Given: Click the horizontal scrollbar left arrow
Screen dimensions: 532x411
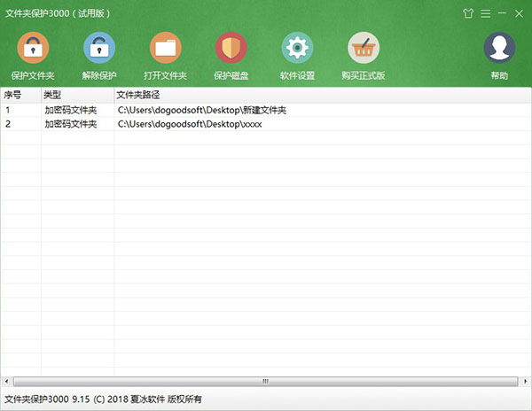Looking at the screenshot, I should coord(7,381).
